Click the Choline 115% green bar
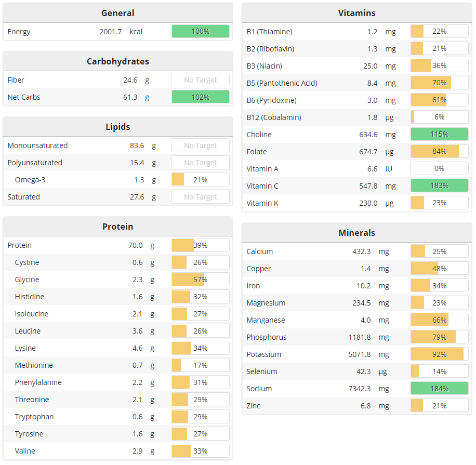 [439, 134]
